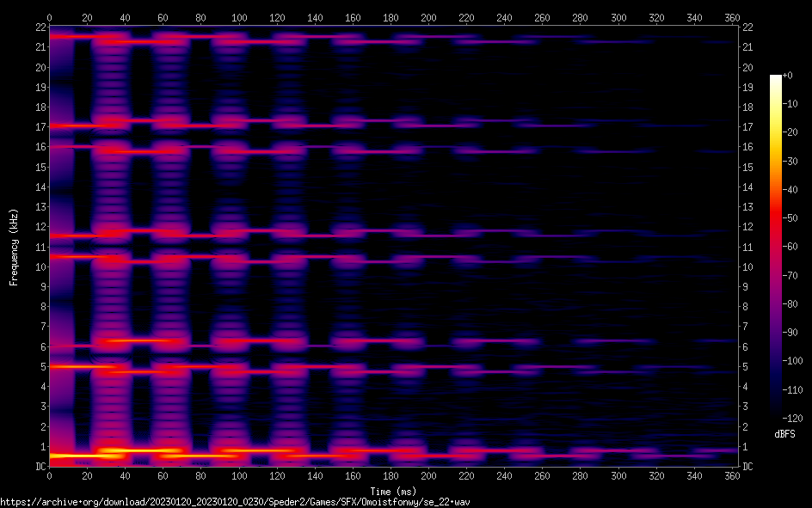Click the 360 ms label on top time axis
The height and width of the screenshot is (508, 812).
[731, 17]
